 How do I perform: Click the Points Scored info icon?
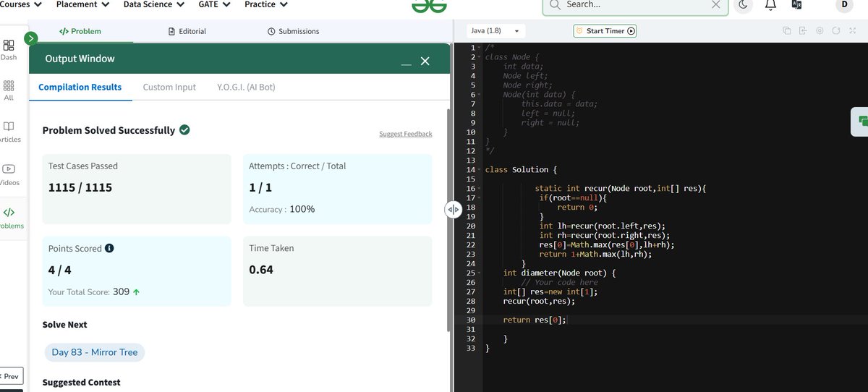tap(109, 248)
